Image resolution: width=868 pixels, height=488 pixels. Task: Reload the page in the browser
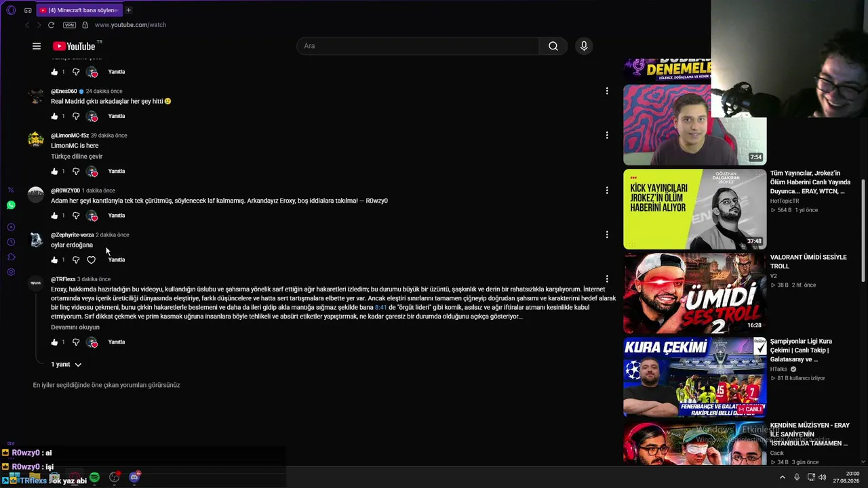(51, 25)
